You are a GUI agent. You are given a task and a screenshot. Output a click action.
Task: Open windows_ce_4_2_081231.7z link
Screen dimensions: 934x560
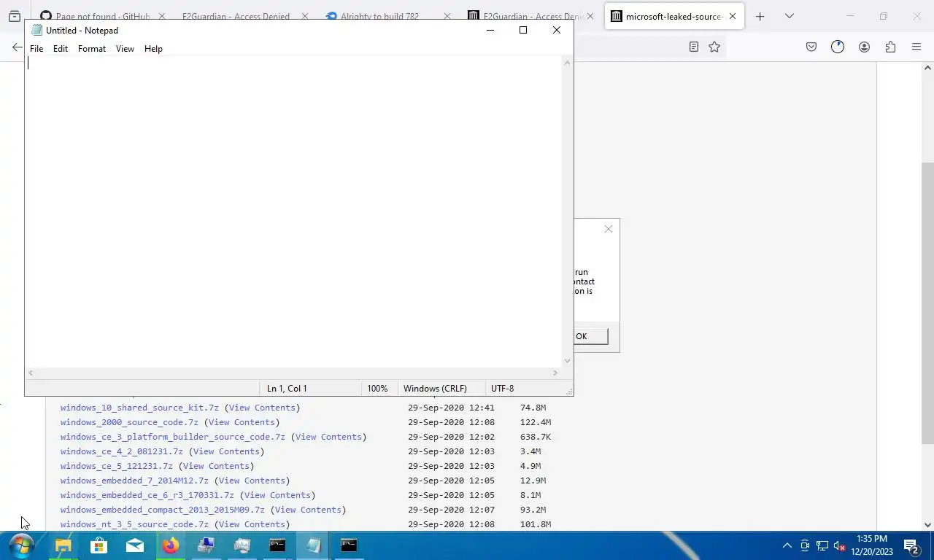[x=122, y=451]
